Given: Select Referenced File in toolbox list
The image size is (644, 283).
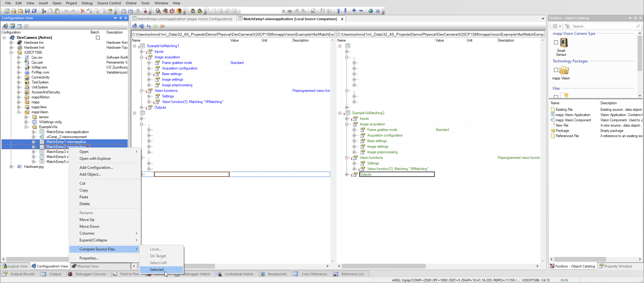Looking at the screenshot, I should click(567, 136).
